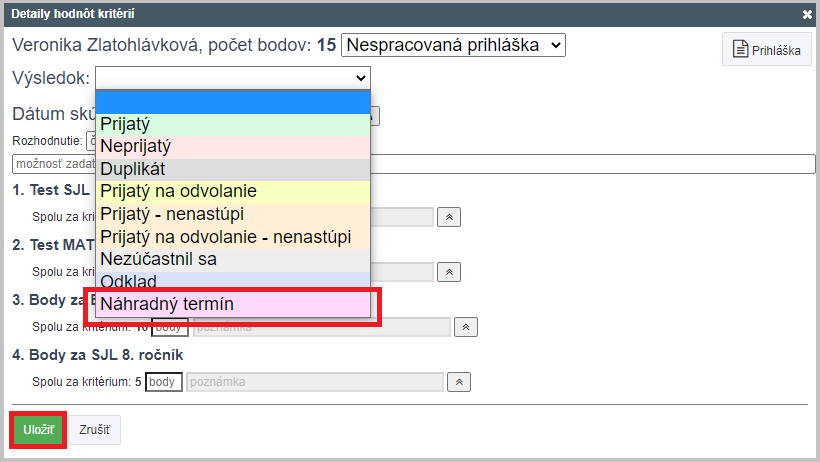Screen dimensions: 820x462
Task: Close the Detaily hodnôt kritérií dialog
Action: point(807,15)
